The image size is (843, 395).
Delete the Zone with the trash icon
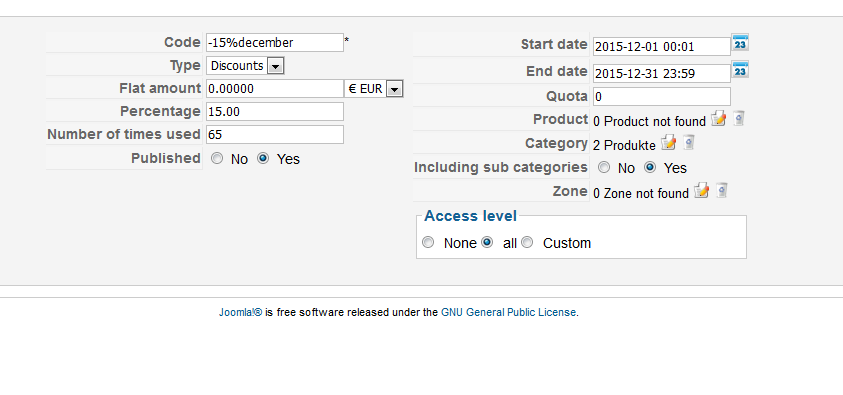[x=722, y=190]
